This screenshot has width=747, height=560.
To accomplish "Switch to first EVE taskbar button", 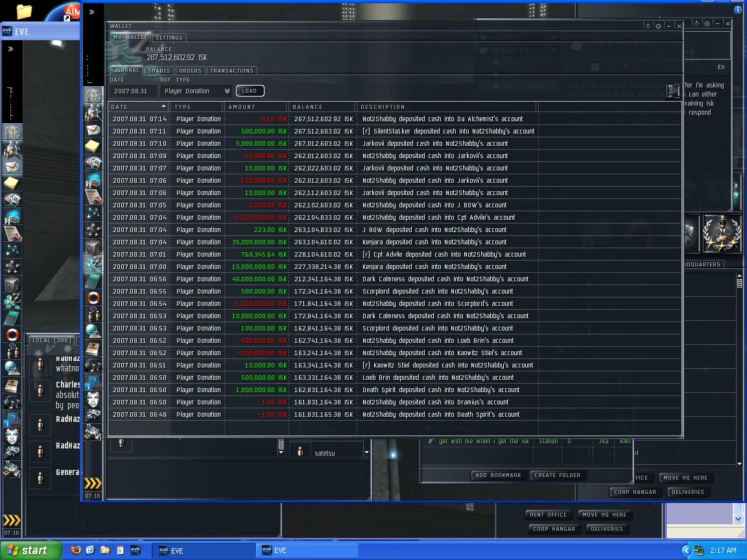I will coord(202,550).
